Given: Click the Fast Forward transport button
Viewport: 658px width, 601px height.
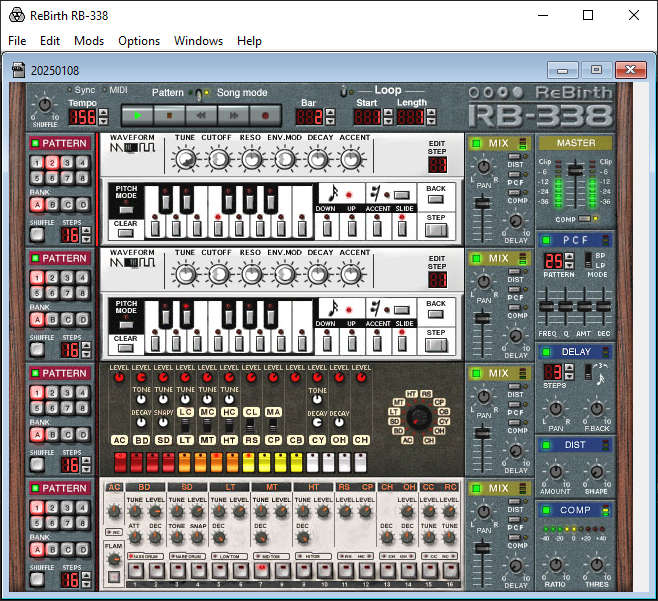Looking at the screenshot, I should 236,115.
